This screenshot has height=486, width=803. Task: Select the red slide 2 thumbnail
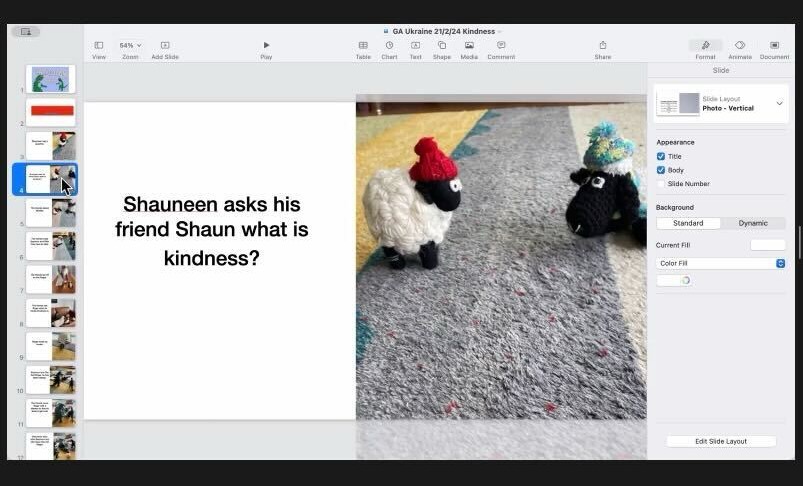coord(52,111)
